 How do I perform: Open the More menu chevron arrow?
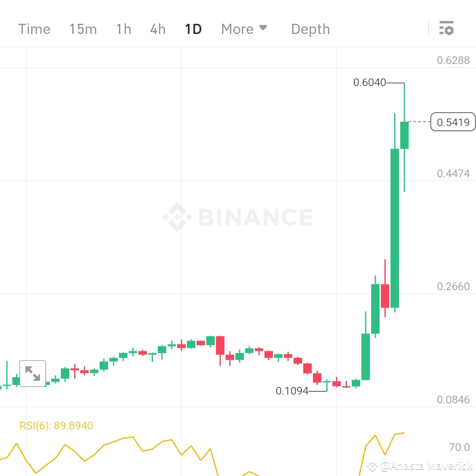[264, 28]
